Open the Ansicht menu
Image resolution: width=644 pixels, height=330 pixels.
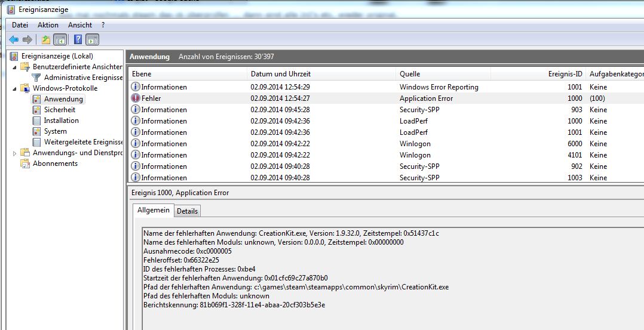click(x=80, y=25)
